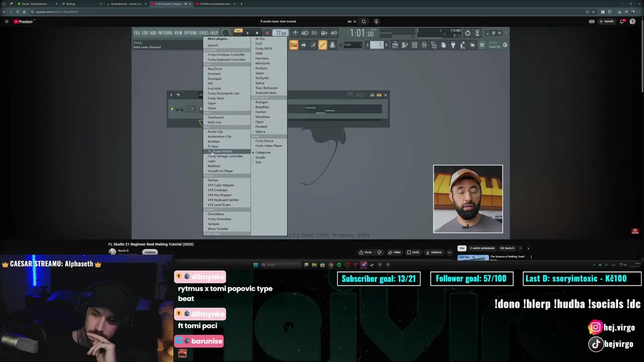The width and height of the screenshot is (644, 362).
Task: Open the Line snap dropdown
Action: [x=354, y=45]
